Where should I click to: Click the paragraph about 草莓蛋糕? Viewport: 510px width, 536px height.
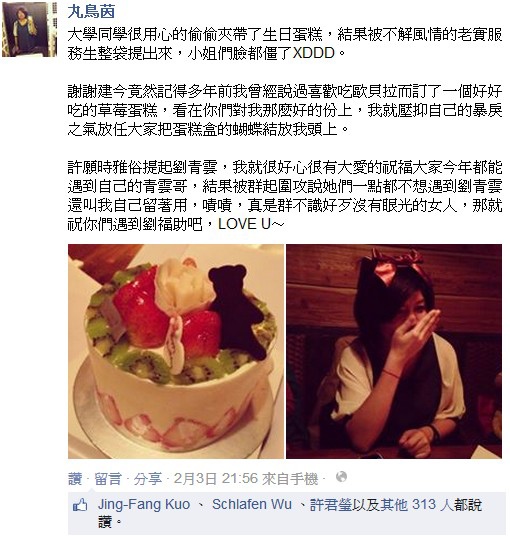click(x=284, y=110)
